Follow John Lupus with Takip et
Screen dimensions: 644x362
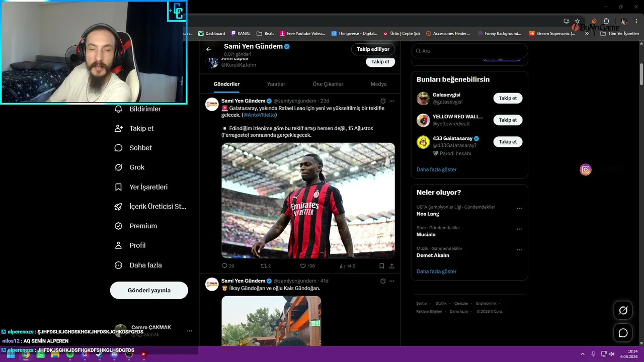(380, 62)
